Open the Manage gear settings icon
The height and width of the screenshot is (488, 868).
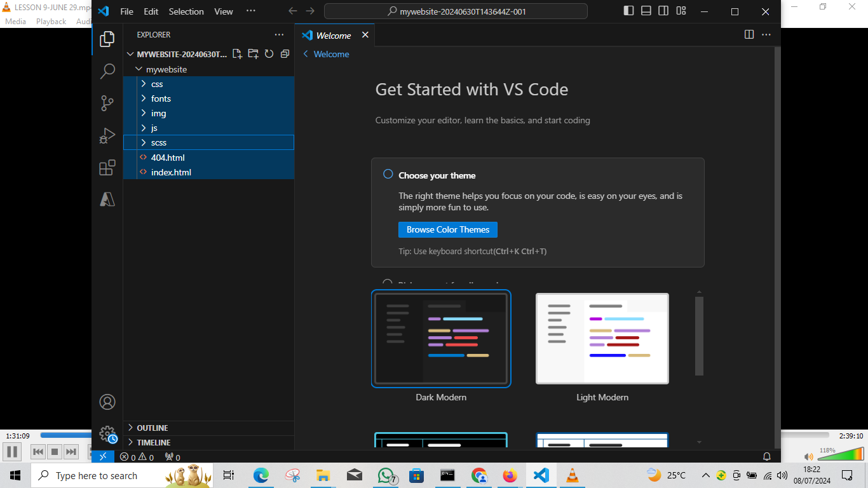coord(107,434)
